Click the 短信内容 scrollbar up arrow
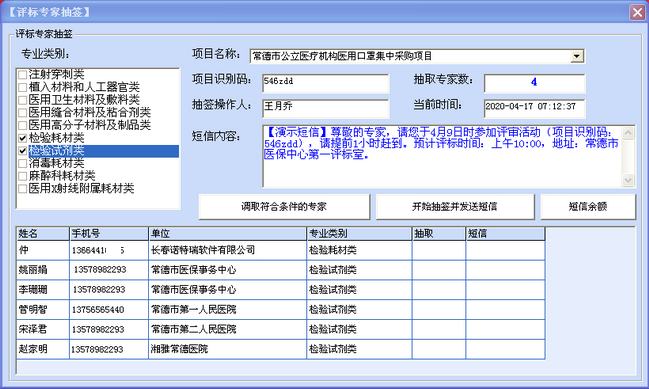Image resolution: width=649 pixels, height=389 pixels. tap(628, 133)
